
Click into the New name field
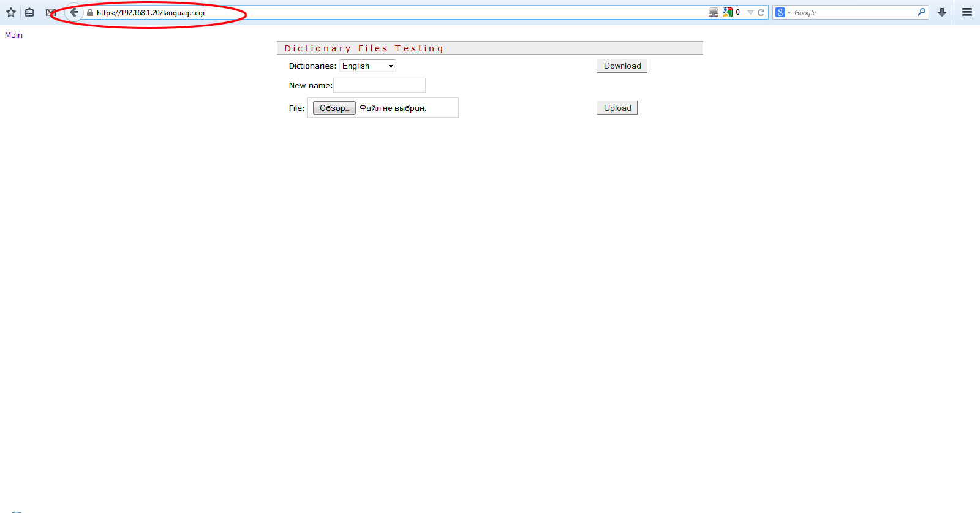point(379,85)
